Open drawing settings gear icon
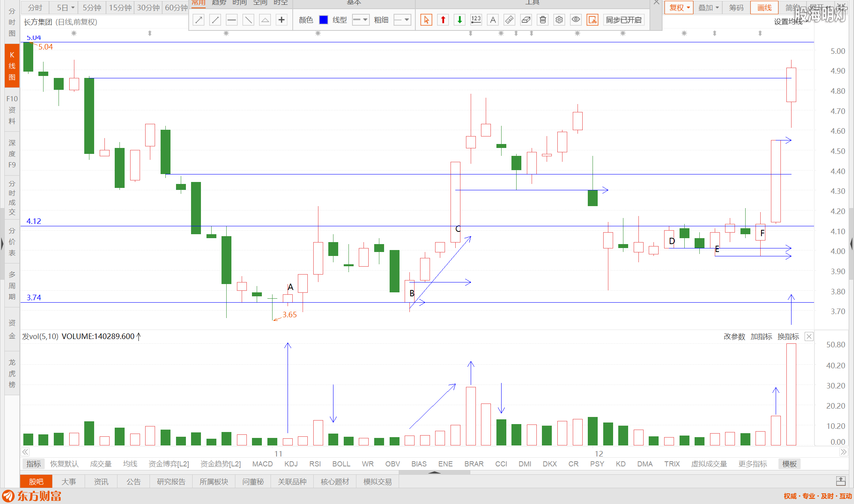 tap(559, 20)
